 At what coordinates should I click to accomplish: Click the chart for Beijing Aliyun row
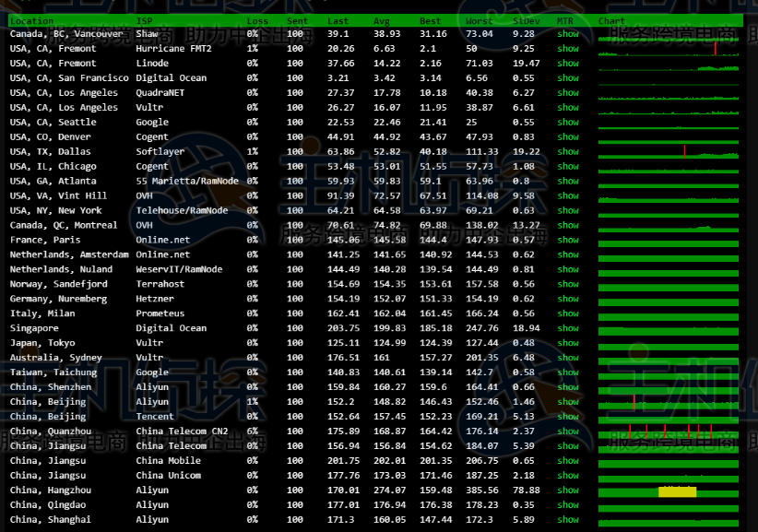tap(669, 402)
